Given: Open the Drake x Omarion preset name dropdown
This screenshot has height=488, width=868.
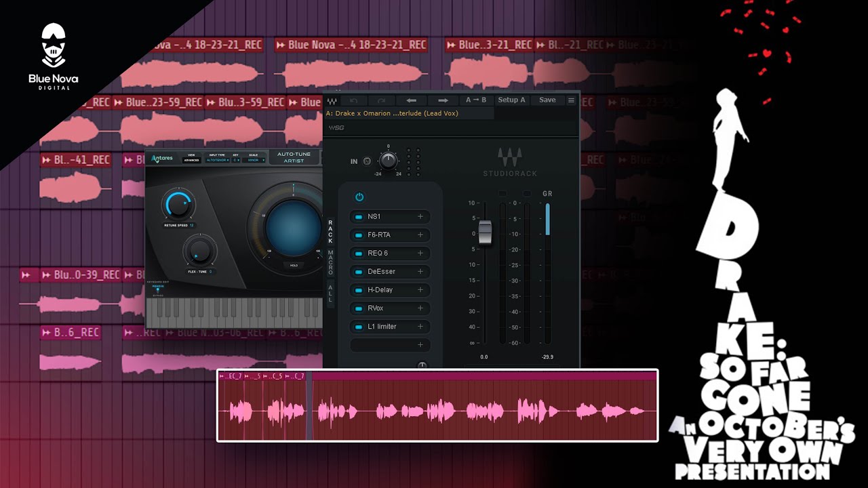Looking at the screenshot, I should click(x=409, y=113).
